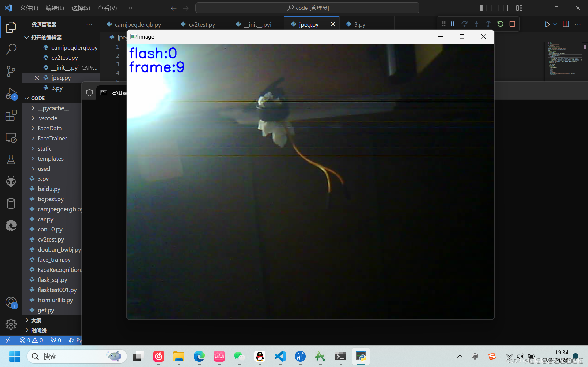
Task: Step over in the debugger
Action: (465, 24)
